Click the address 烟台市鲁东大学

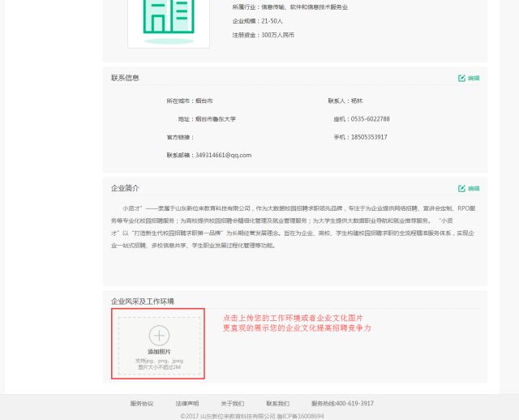pyautogui.click(x=216, y=119)
